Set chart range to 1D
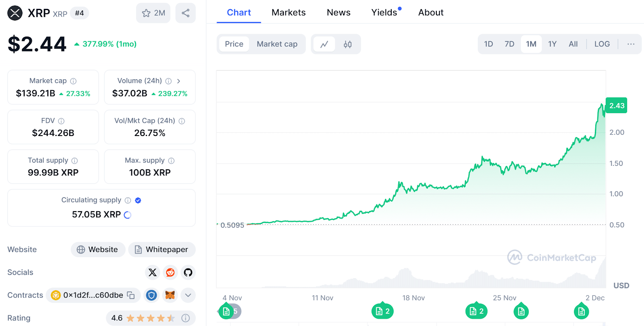The width and height of the screenshot is (644, 326). tap(489, 44)
